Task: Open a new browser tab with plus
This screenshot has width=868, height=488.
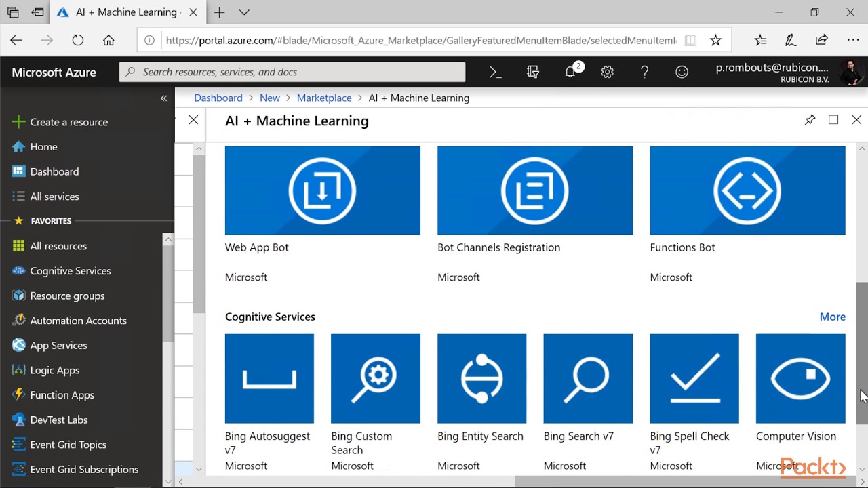Action: tap(219, 12)
